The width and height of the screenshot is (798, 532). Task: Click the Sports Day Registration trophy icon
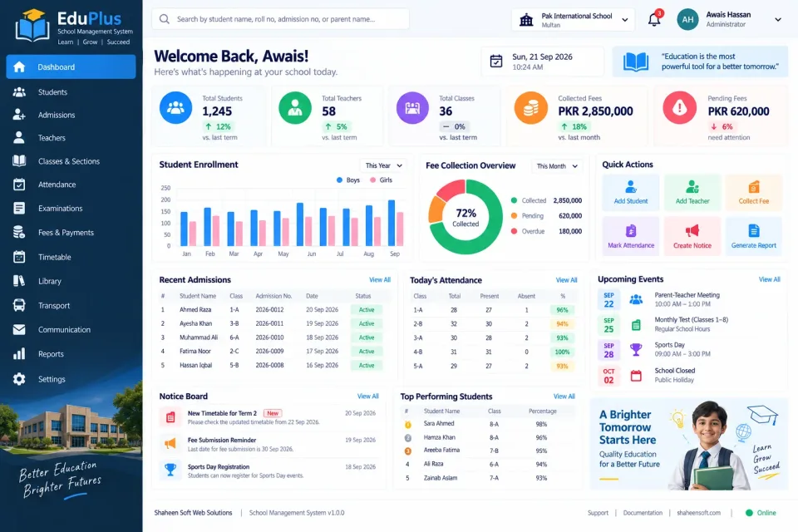(170, 470)
